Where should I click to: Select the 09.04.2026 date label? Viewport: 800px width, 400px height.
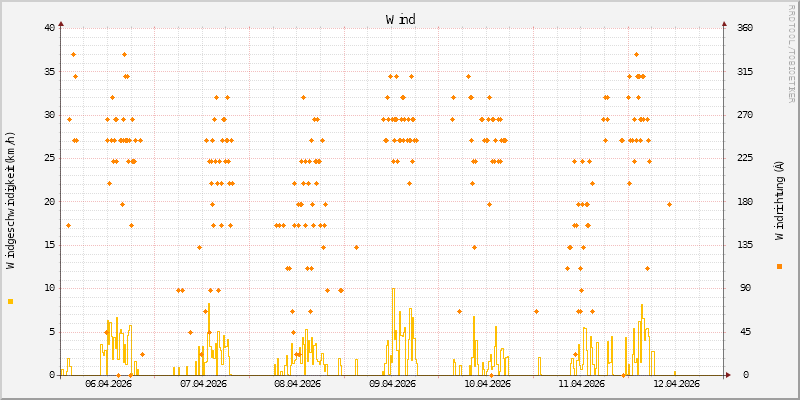coord(392,383)
